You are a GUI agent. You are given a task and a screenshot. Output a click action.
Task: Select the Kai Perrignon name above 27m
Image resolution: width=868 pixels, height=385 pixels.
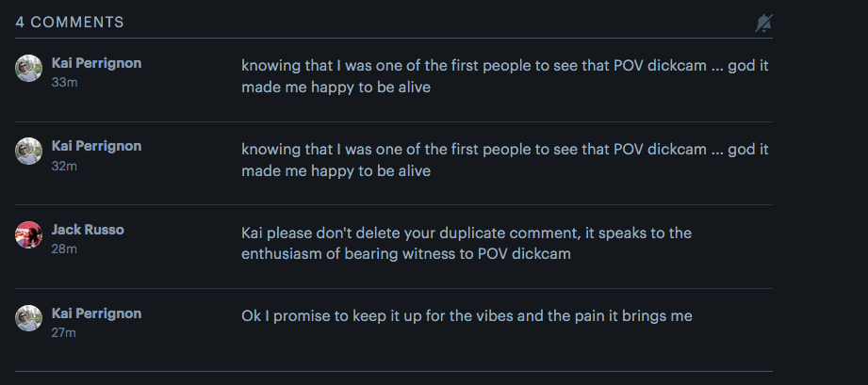(96, 313)
